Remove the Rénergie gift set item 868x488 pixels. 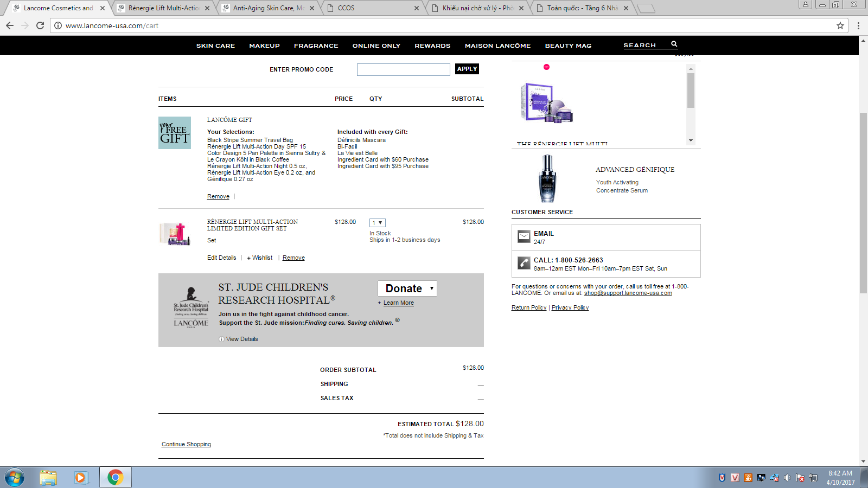[293, 258]
